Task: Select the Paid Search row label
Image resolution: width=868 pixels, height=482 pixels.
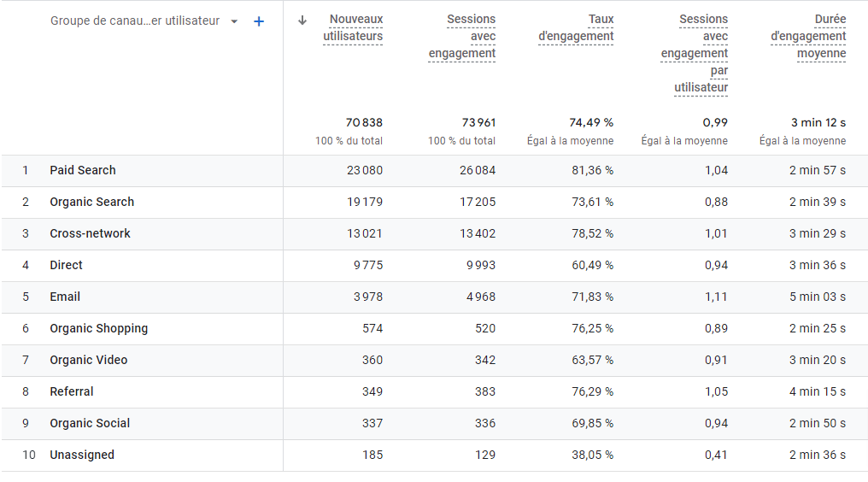Action: point(83,171)
